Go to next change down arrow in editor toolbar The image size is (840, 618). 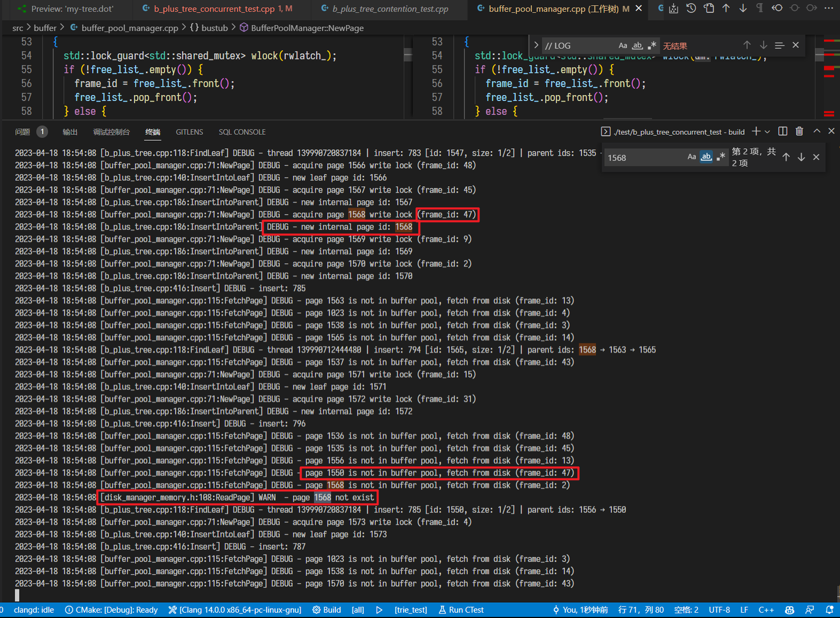pos(743,8)
